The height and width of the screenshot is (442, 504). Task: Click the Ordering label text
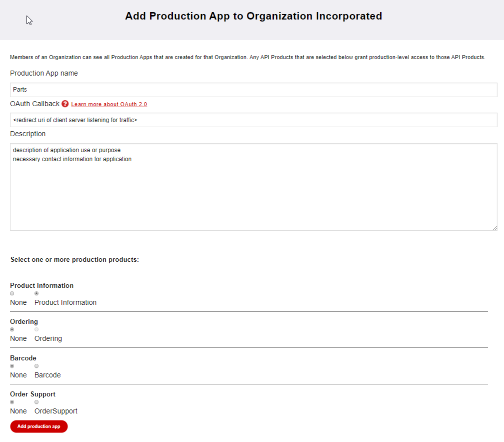click(47, 338)
